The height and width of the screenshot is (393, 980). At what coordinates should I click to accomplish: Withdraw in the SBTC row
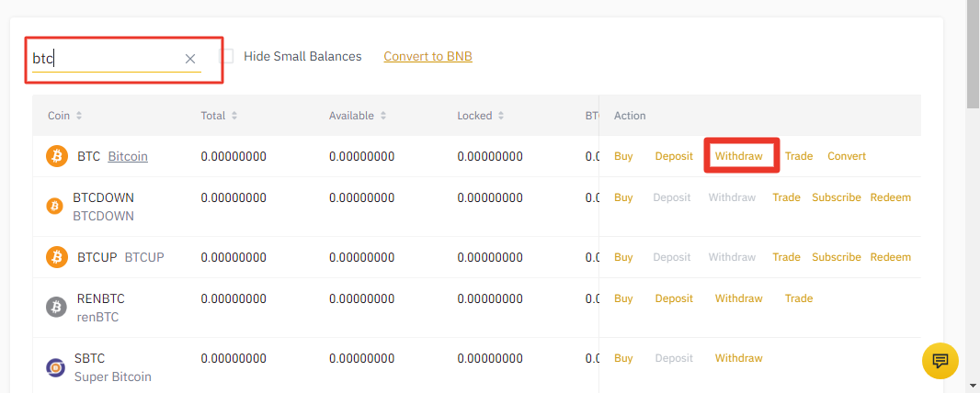tap(739, 359)
